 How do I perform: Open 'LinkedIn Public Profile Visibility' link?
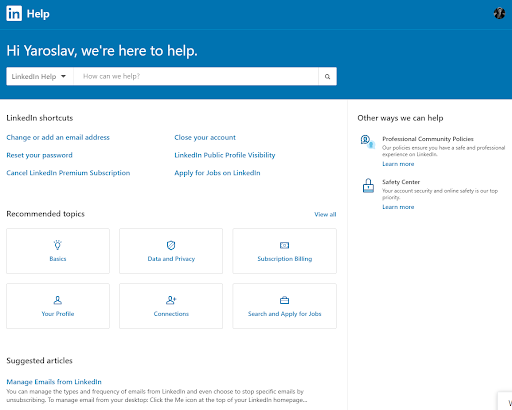[x=225, y=155]
